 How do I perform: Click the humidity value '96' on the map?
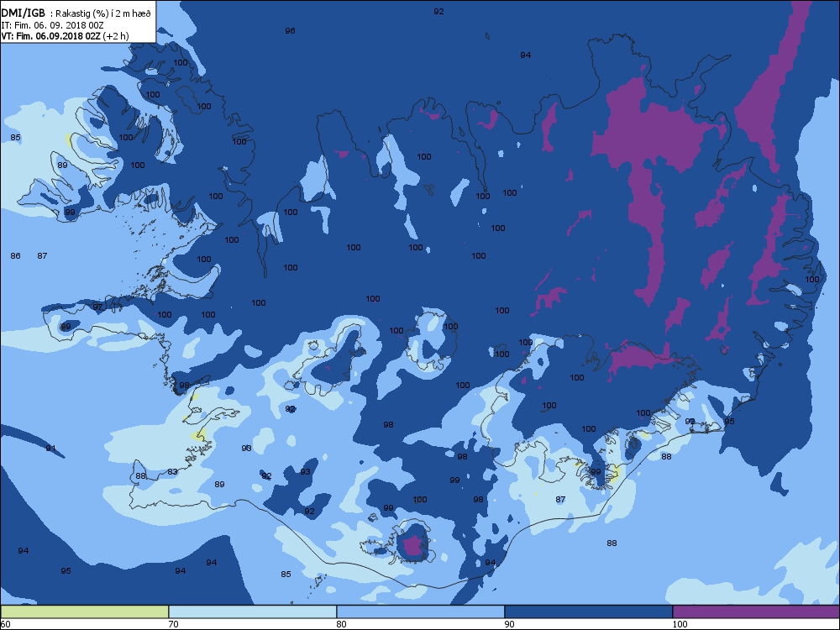[x=290, y=31]
